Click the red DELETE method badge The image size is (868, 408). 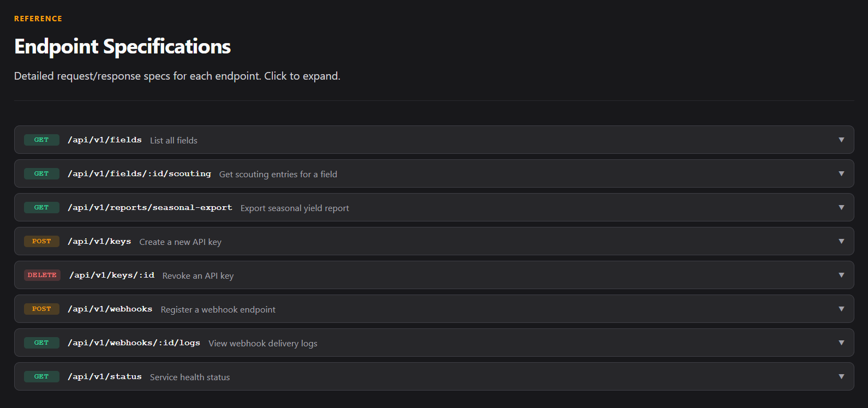(x=42, y=275)
